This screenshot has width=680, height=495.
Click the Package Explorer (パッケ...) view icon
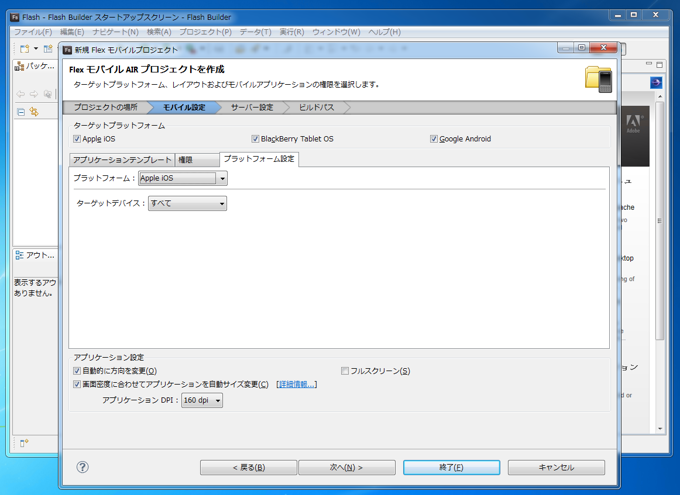[19, 66]
